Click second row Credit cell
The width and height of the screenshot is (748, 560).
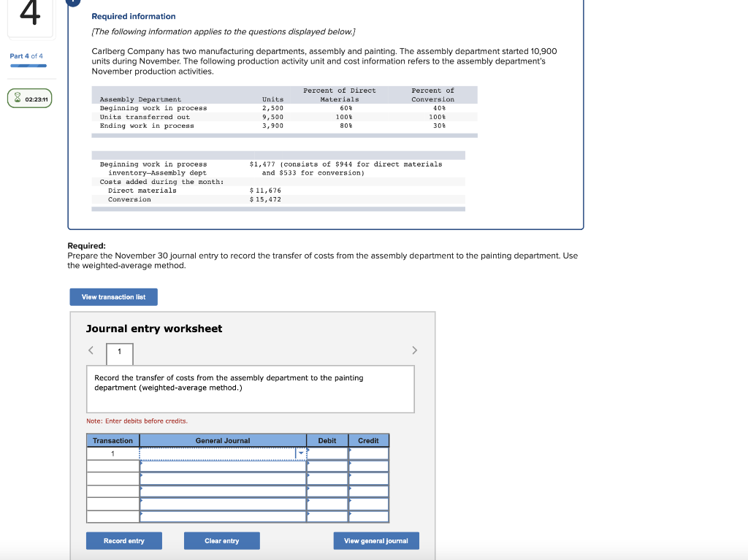[369, 466]
